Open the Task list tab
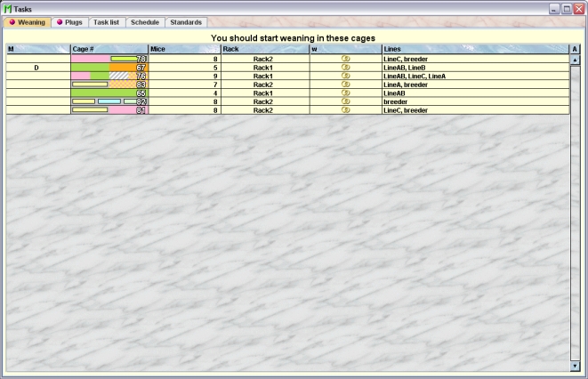Image resolution: width=588 pixels, height=379 pixels. (x=106, y=22)
